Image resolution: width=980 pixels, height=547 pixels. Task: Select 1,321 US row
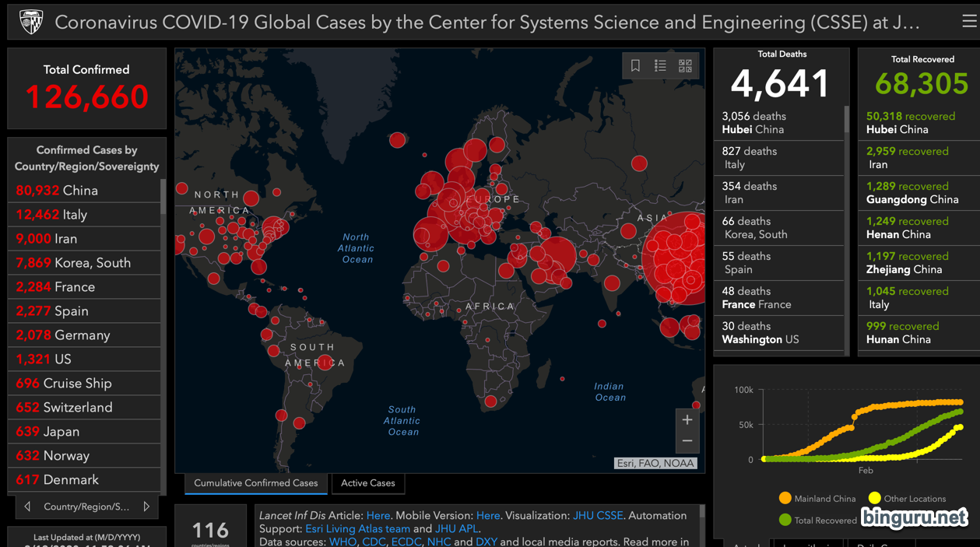84,359
